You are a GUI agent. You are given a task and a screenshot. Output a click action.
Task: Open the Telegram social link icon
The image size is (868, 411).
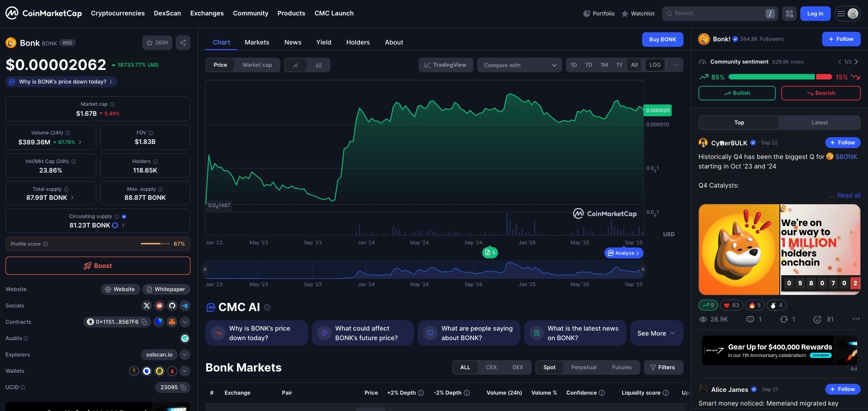tap(185, 306)
